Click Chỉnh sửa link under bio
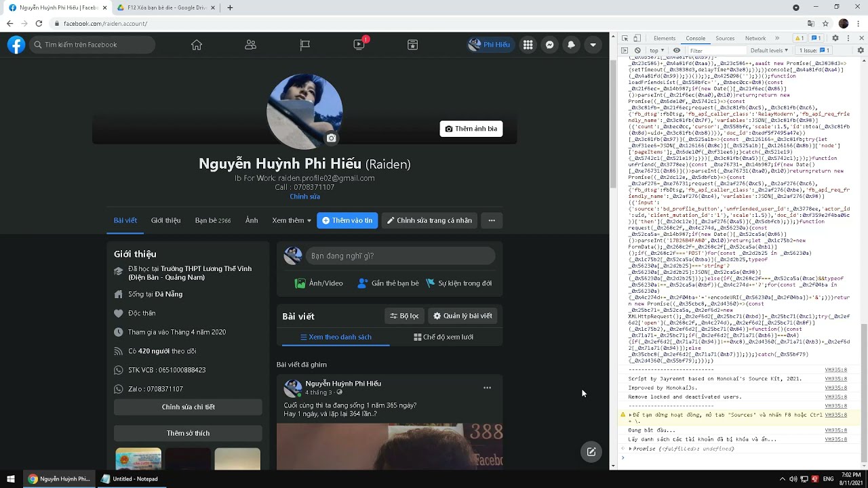868x488 pixels. point(304,197)
